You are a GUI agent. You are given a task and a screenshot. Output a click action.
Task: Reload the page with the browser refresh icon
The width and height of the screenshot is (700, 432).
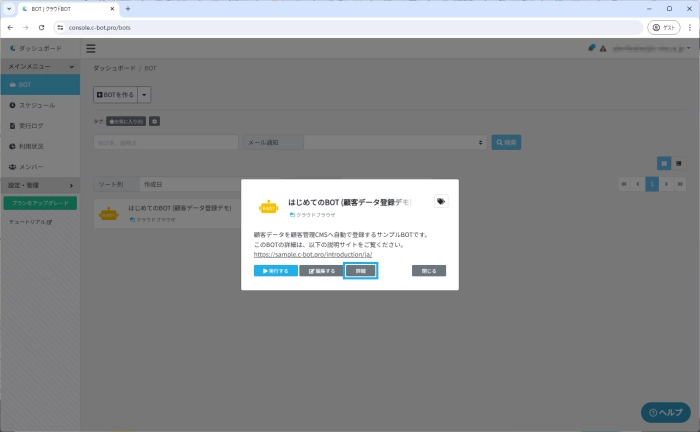point(41,27)
